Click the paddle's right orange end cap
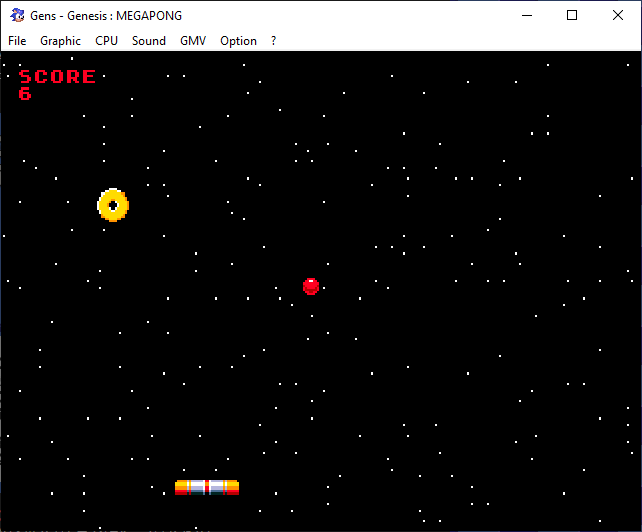642x532 pixels. (232, 488)
